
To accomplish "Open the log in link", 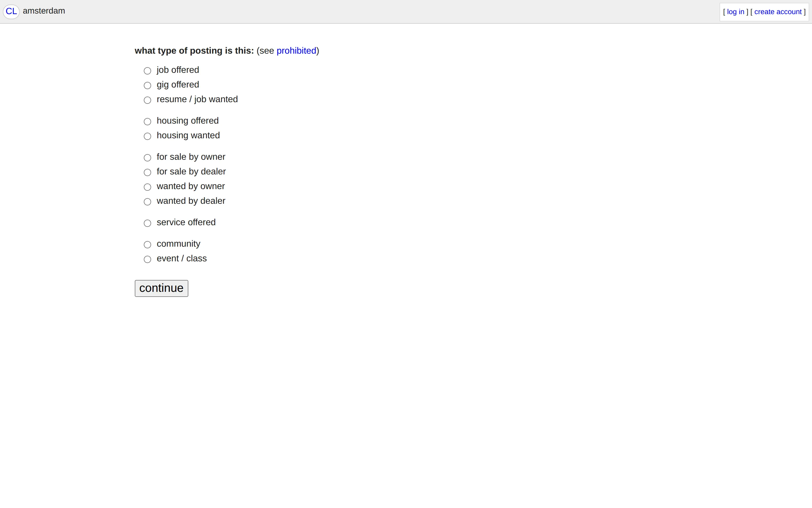I will coord(736,12).
